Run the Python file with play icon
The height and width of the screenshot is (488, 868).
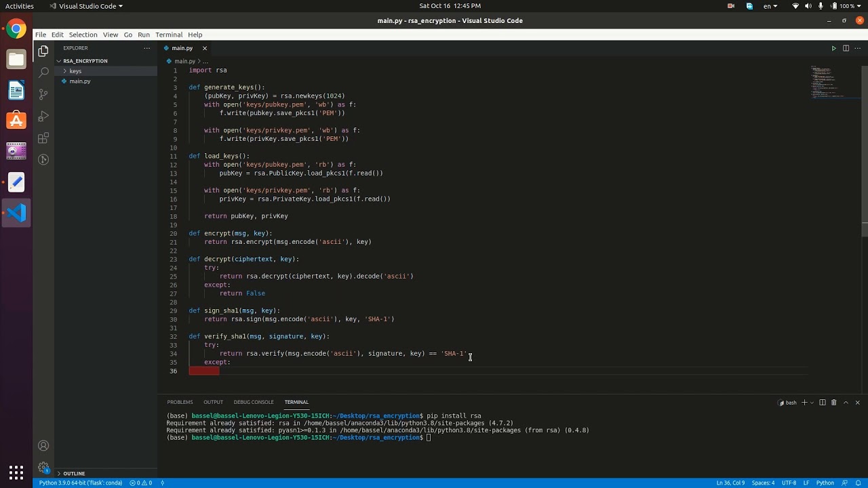point(833,48)
